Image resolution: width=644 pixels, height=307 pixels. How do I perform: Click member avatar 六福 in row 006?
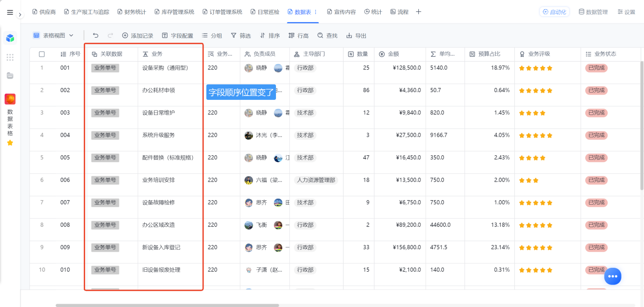(x=249, y=180)
